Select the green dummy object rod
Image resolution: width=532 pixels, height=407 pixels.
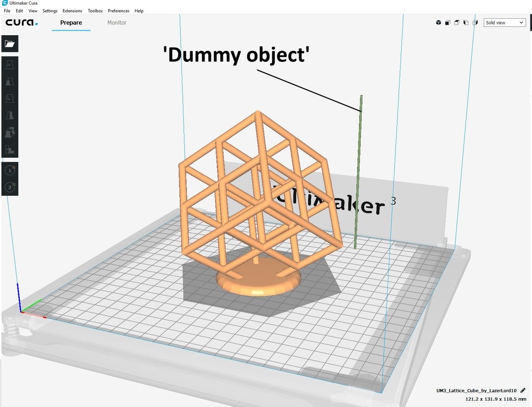coord(358,172)
